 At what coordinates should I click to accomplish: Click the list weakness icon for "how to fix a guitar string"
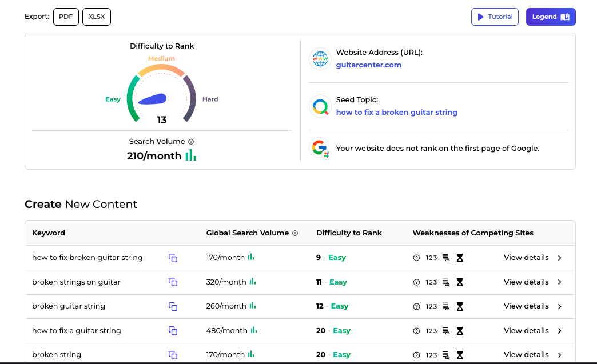447,330
